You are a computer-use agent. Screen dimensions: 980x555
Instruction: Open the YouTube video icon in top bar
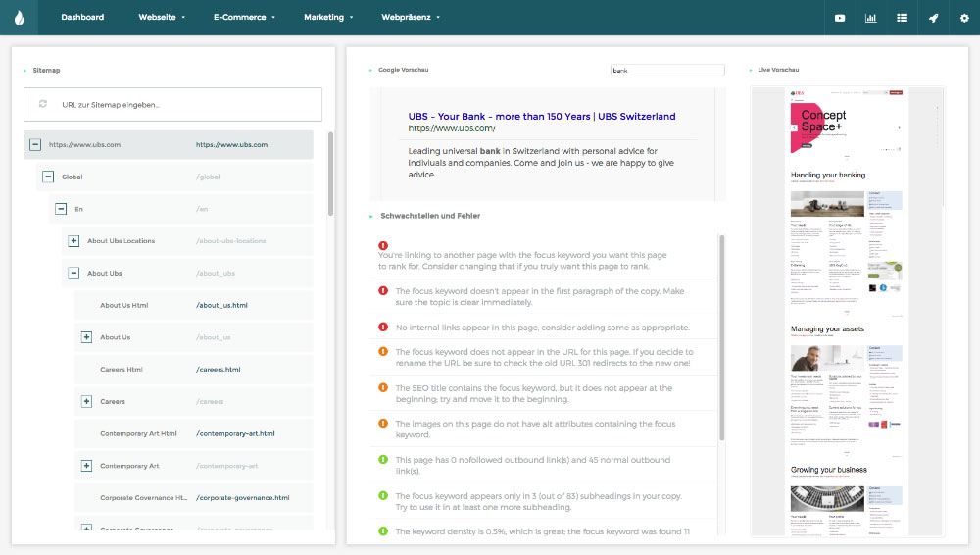(x=840, y=18)
